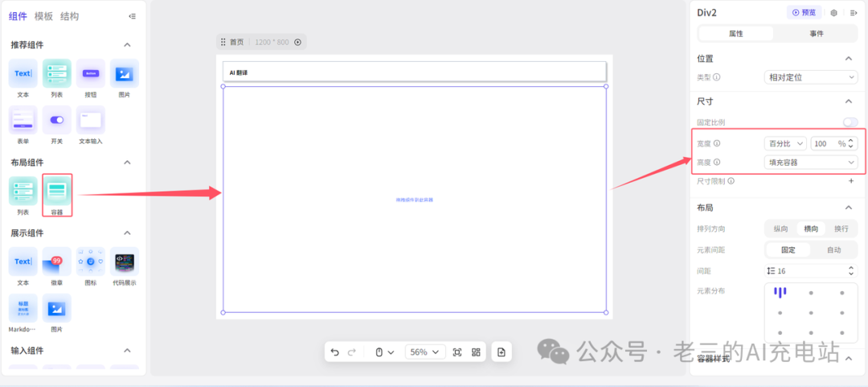Set 元素间距 to 自动
Viewport: 868px width, 387px height.
[x=833, y=249]
